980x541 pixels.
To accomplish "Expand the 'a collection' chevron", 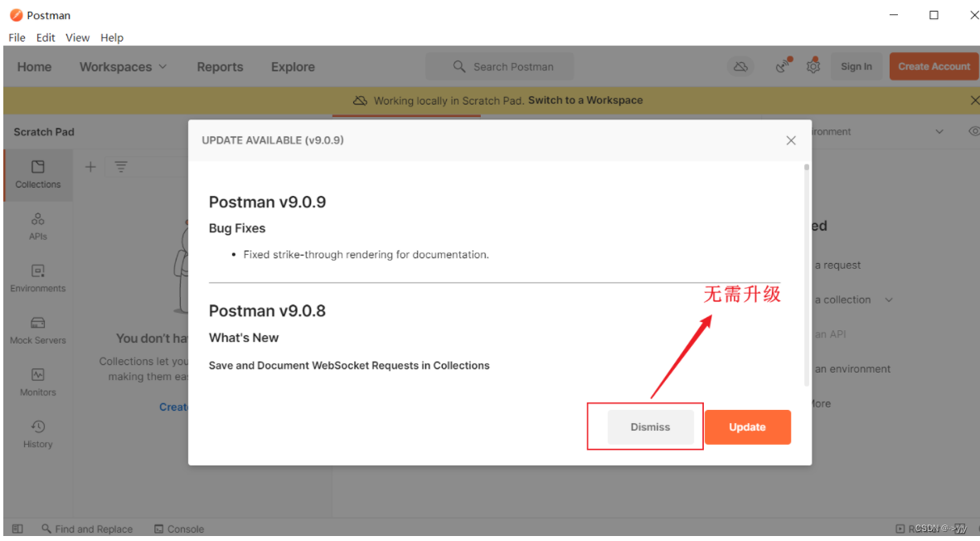I will [889, 300].
